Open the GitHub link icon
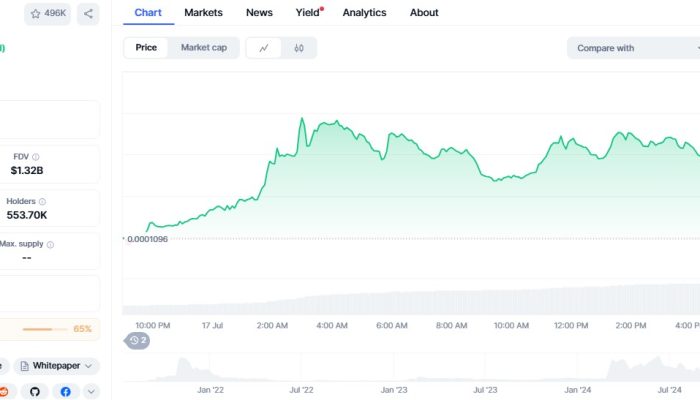700x400 pixels. click(x=35, y=392)
